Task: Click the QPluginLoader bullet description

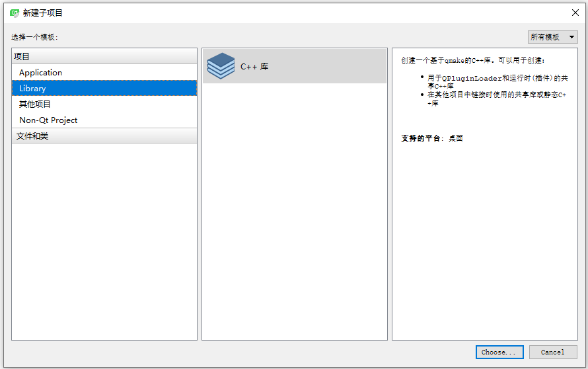Action: [x=497, y=82]
